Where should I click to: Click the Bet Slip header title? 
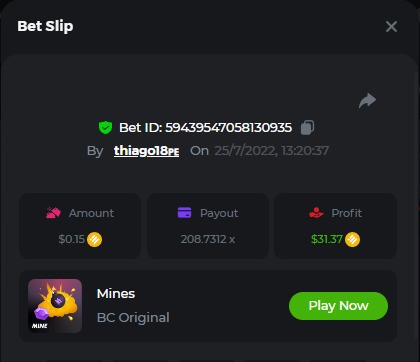(x=45, y=26)
